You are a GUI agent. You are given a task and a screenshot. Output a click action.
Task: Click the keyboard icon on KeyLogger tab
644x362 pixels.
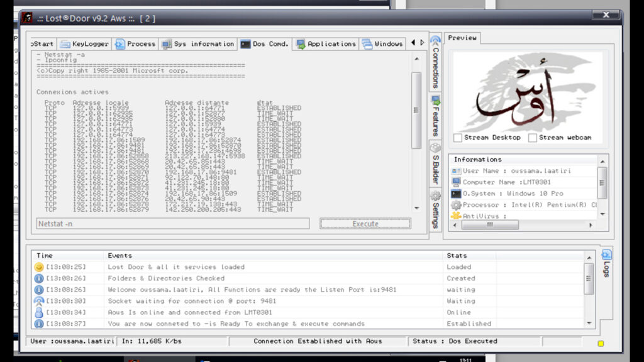(65, 44)
